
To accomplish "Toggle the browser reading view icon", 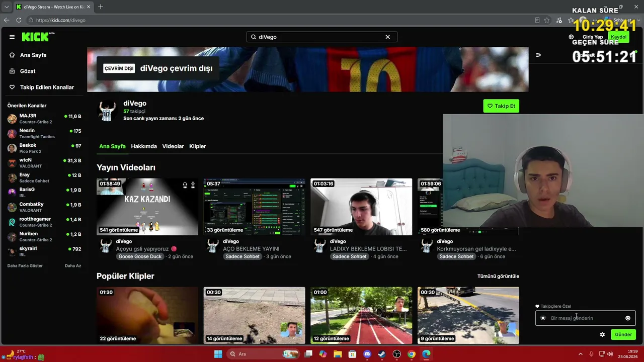I will (537, 20).
